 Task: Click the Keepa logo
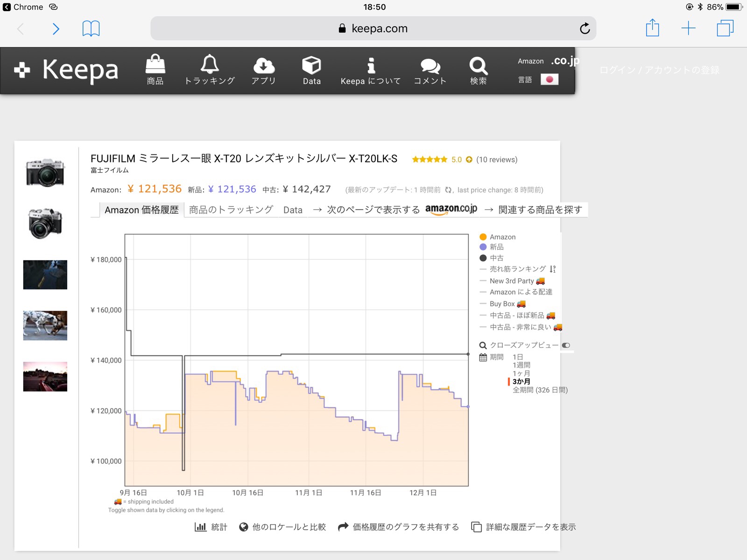click(66, 70)
